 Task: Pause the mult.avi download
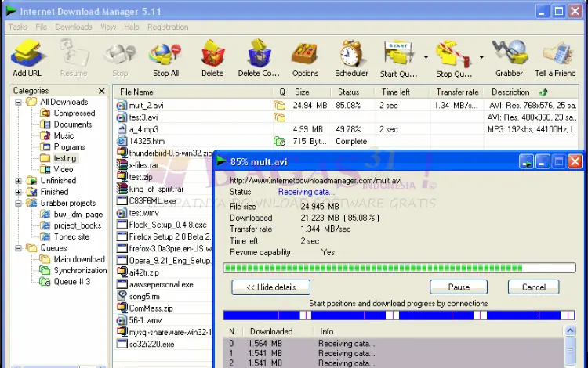pyautogui.click(x=459, y=287)
